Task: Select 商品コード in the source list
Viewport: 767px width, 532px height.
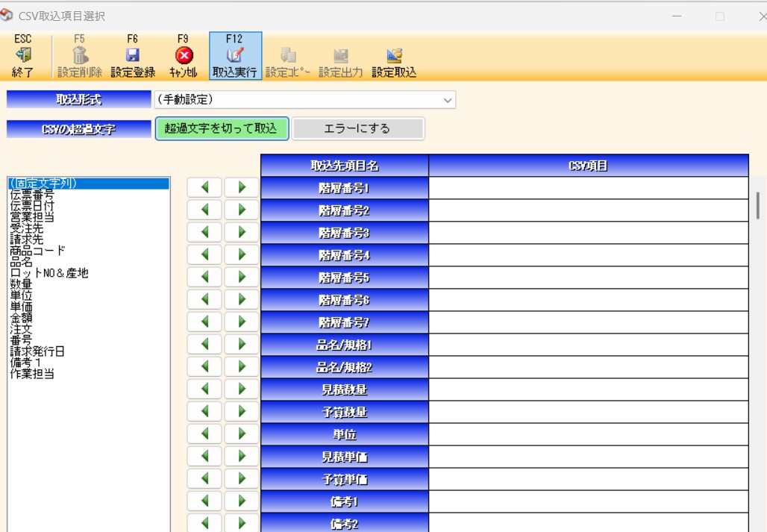Action: click(x=37, y=251)
